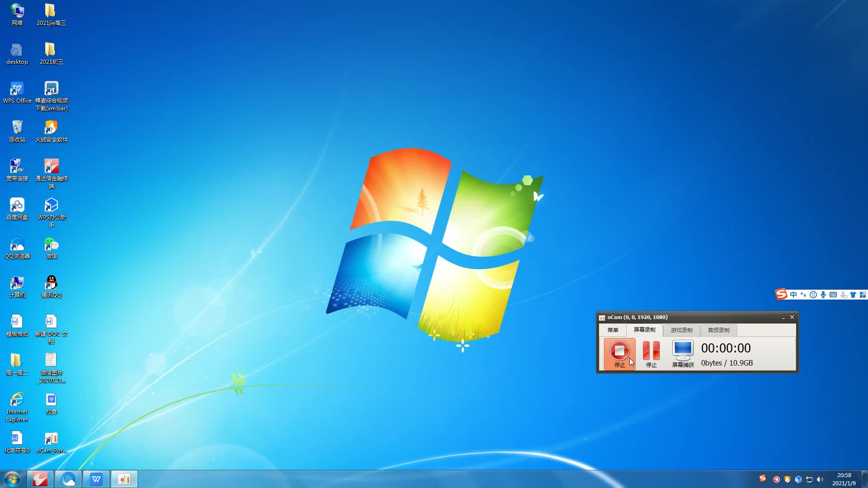Select the oCam_Por... shortcut on desktop
The image size is (868, 488).
point(51,442)
